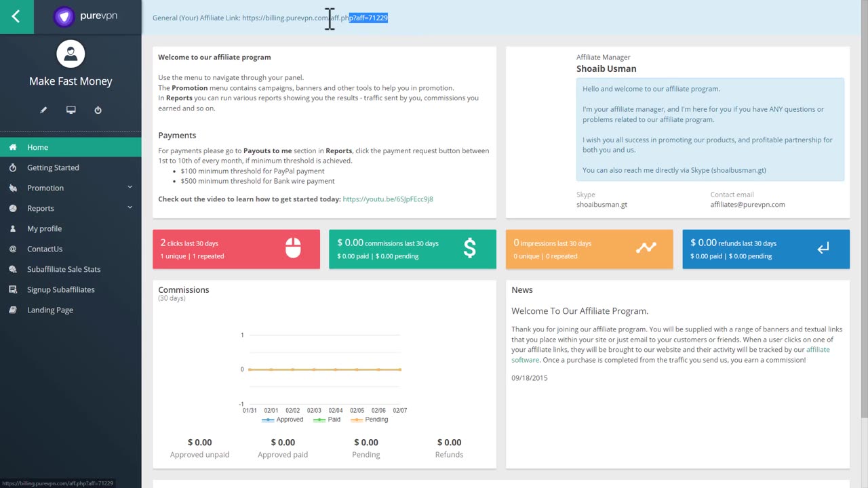Open the Landing Page menu item
868x488 pixels.
tap(71, 310)
